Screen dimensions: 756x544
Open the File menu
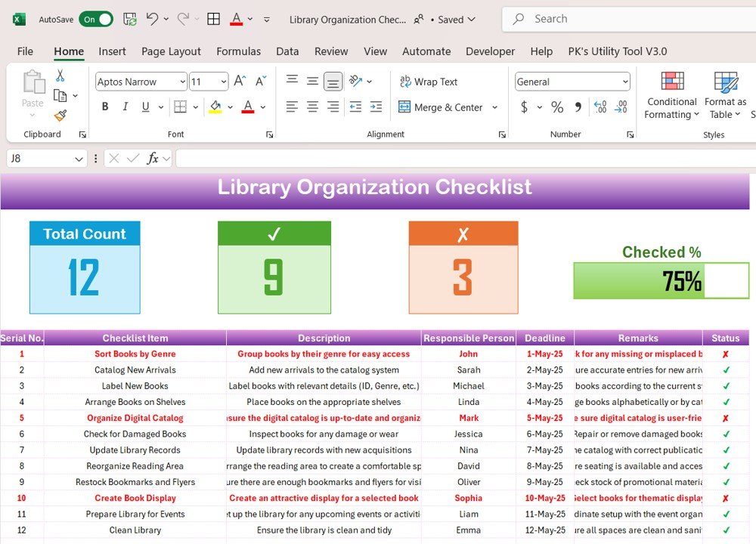click(25, 51)
